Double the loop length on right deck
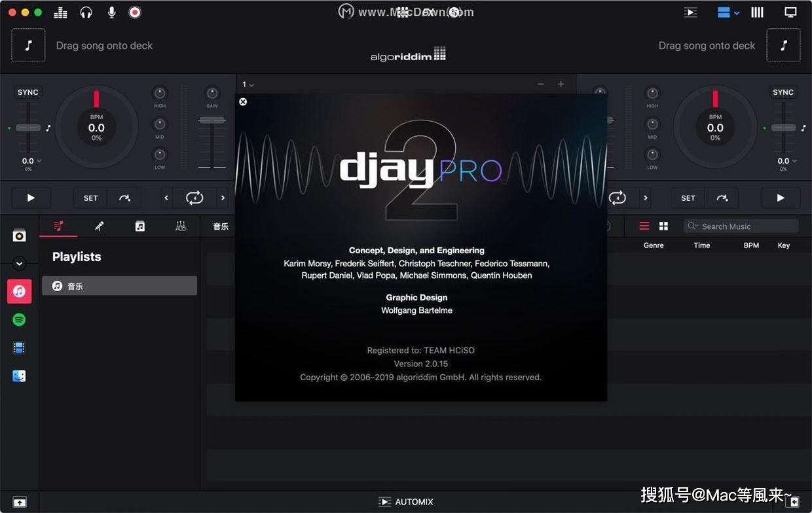This screenshot has width=812, height=513. pos(646,198)
